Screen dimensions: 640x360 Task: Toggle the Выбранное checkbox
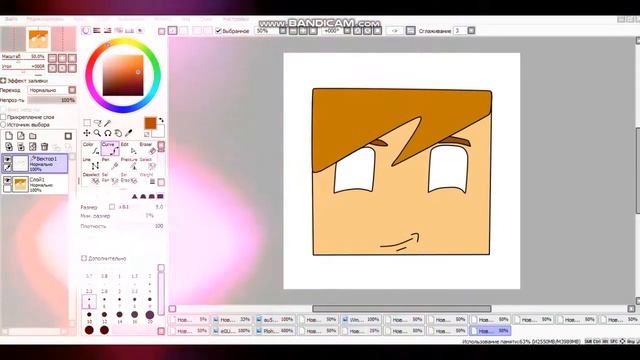(218, 31)
